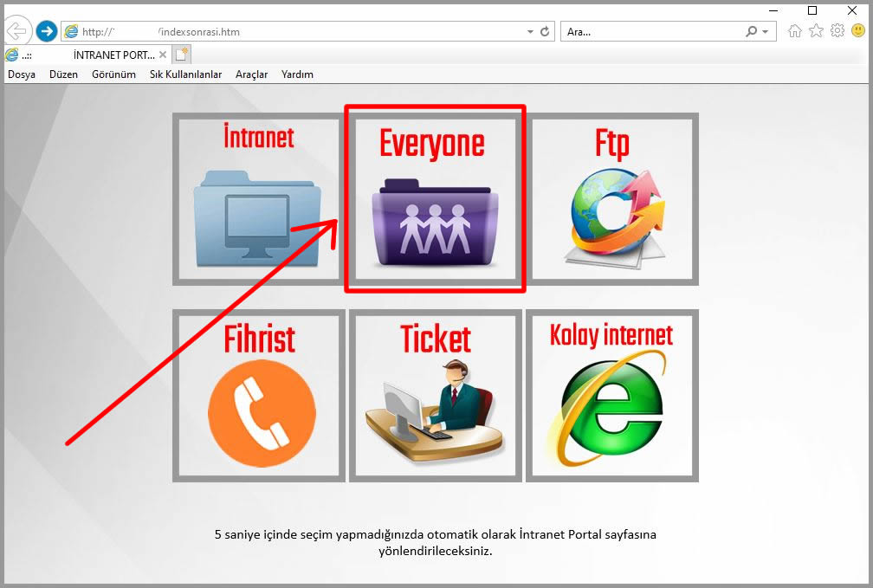The height and width of the screenshot is (588, 873).
Task: Open the Ticket support desk tile
Action: [436, 396]
